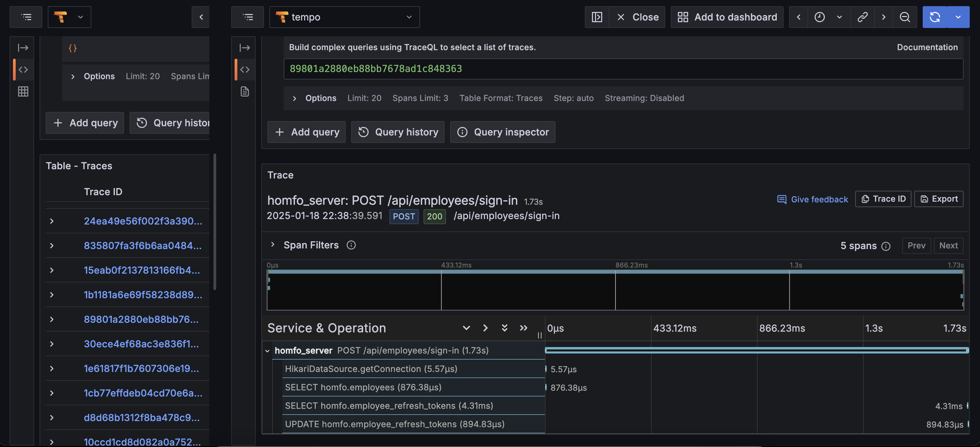
Task: Open the refresh interval dropdown arrow
Action: [958, 17]
